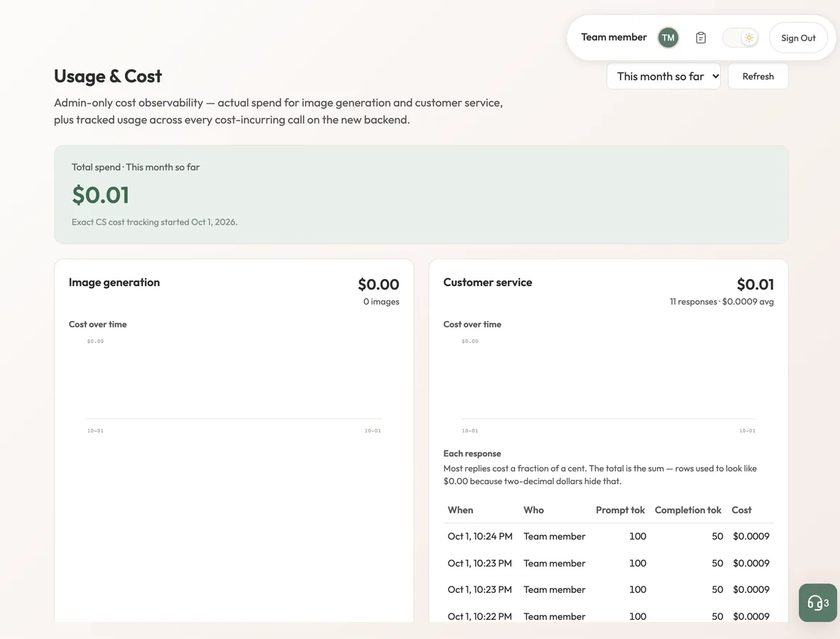
Task: Click the 'When' column header
Action: click(x=460, y=510)
